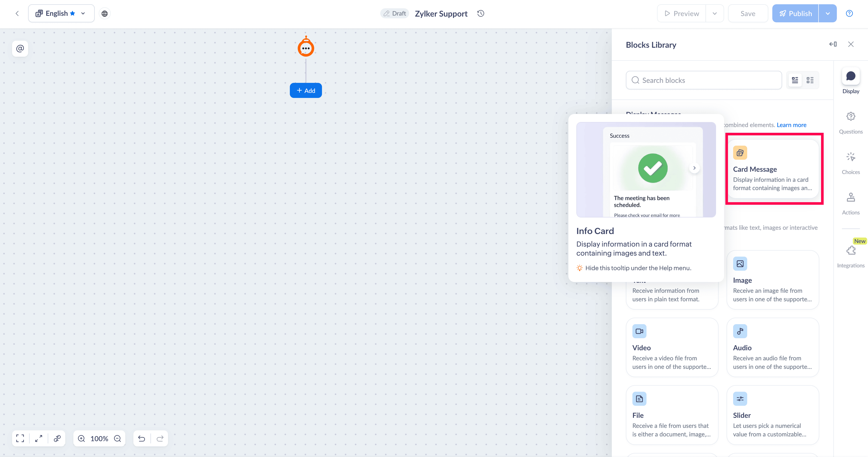Click the fit-to-screen icon at bottom left

click(x=20, y=438)
